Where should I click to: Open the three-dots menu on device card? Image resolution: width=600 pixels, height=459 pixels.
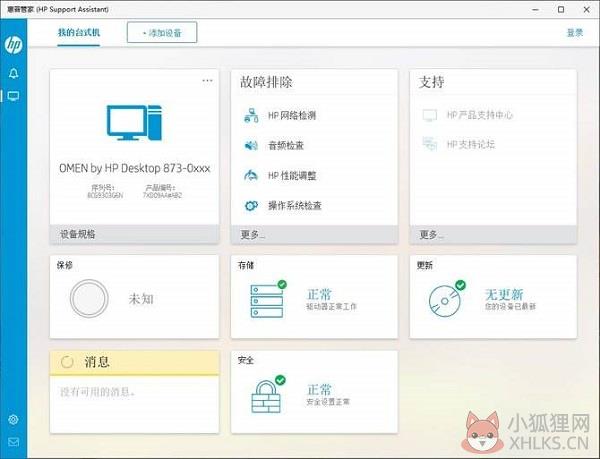click(207, 80)
